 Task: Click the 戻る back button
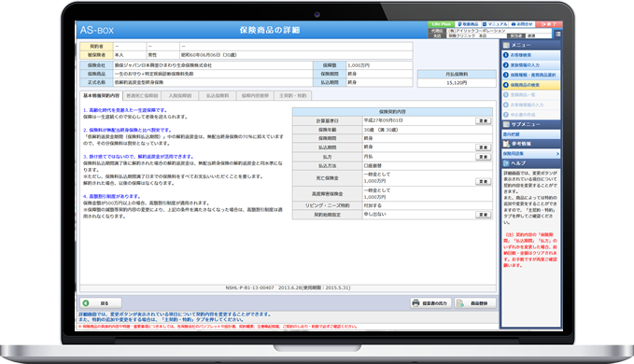pyautogui.click(x=101, y=303)
